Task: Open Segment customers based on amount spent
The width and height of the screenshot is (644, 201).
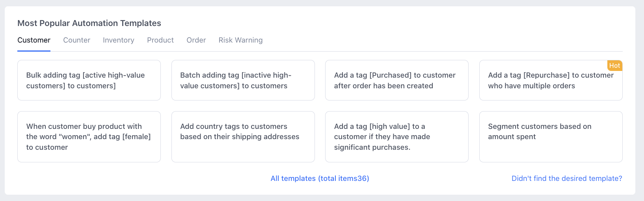Action: pyautogui.click(x=551, y=137)
